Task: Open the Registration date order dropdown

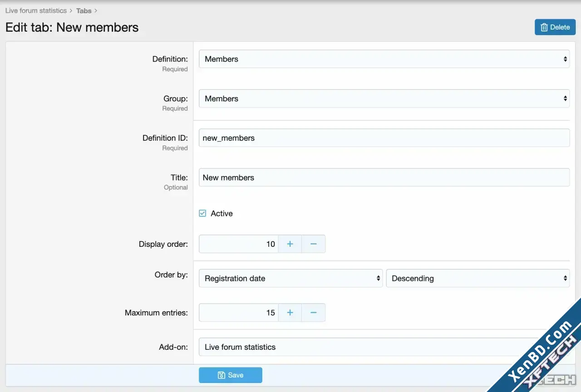Action: point(291,278)
